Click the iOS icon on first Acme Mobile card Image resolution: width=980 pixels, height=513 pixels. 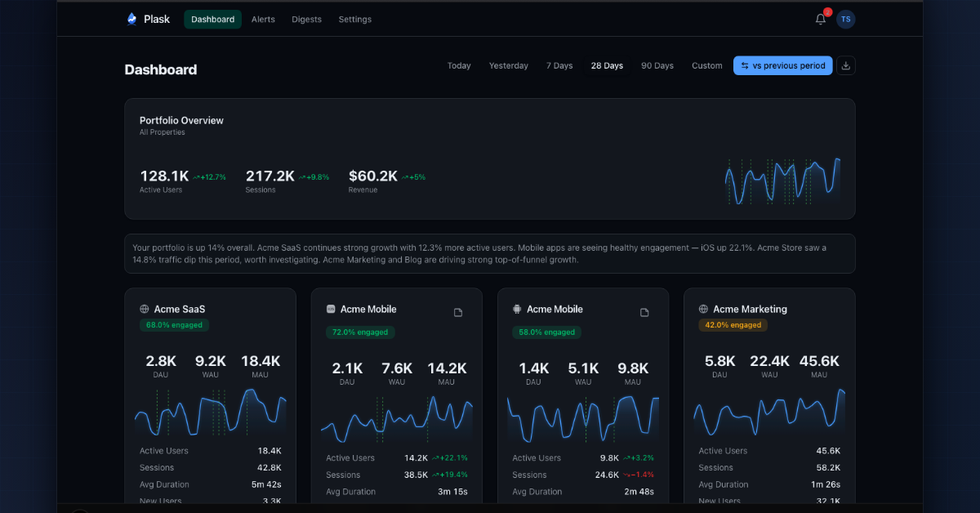point(330,309)
